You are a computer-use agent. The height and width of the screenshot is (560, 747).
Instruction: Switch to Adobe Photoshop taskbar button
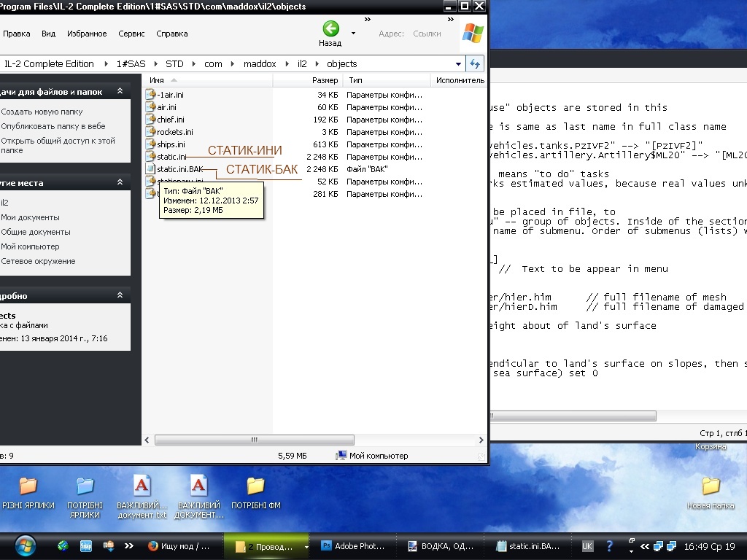(x=354, y=545)
